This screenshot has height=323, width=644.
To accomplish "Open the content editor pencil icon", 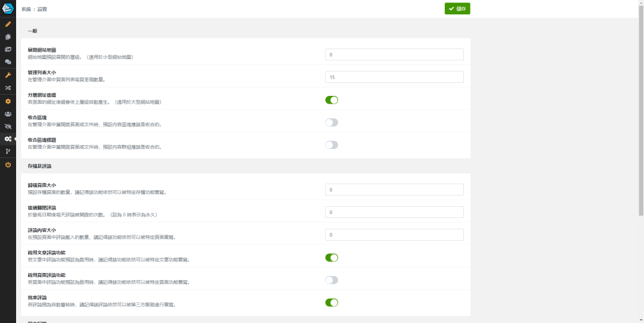I will (8, 24).
